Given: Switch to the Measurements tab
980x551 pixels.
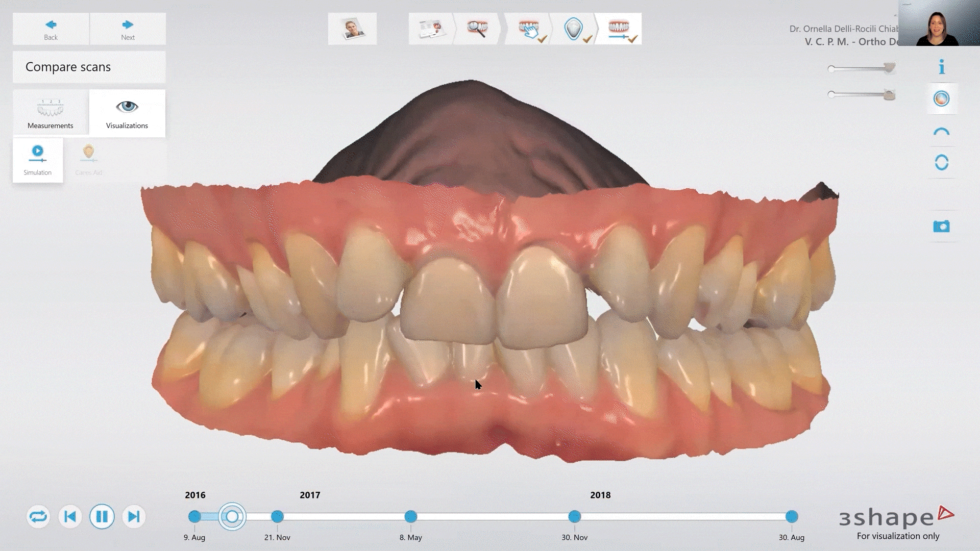Looking at the screenshot, I should tap(51, 113).
